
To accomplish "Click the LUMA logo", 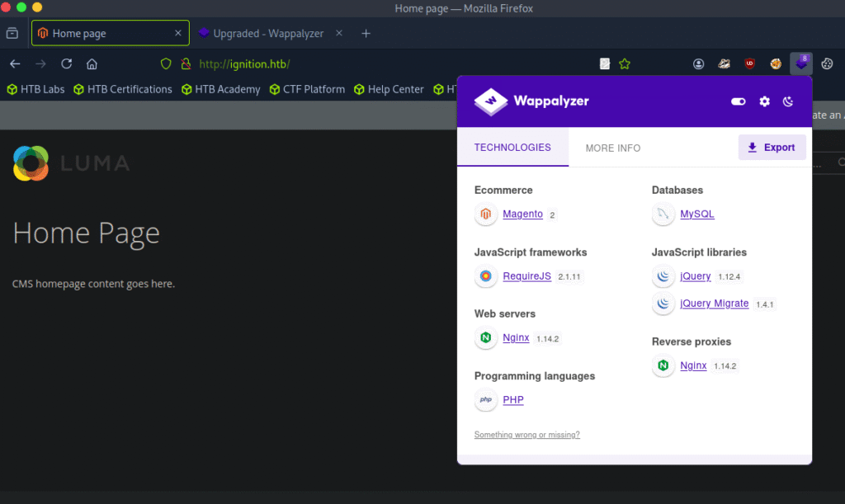I will click(72, 163).
